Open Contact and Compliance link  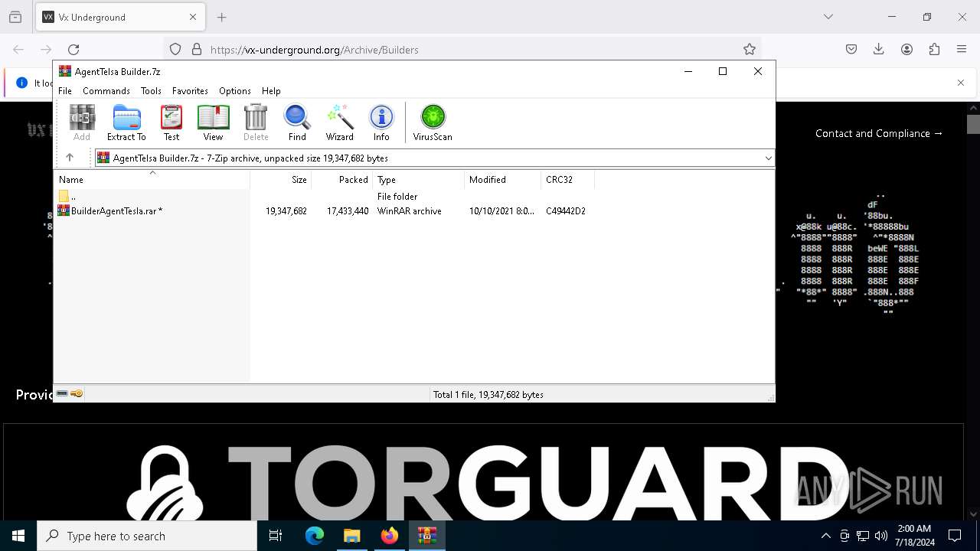point(879,133)
